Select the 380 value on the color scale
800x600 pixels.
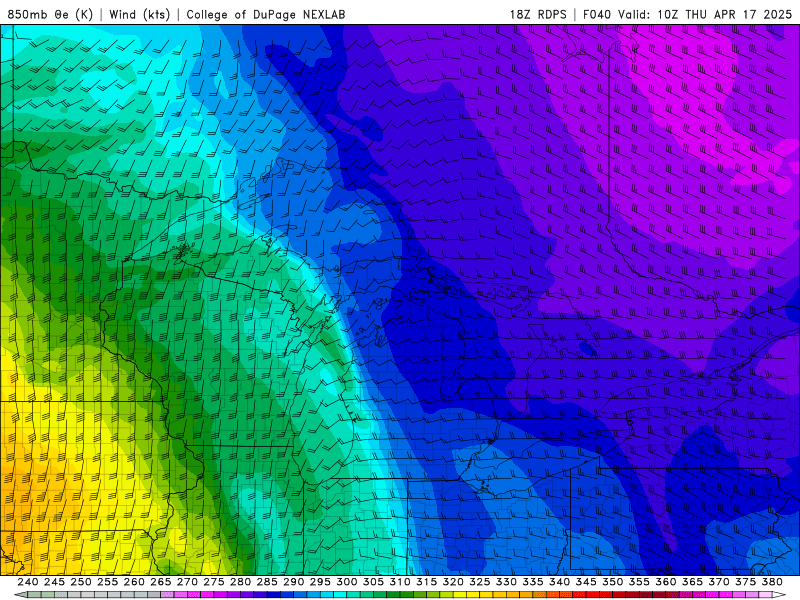(772, 582)
